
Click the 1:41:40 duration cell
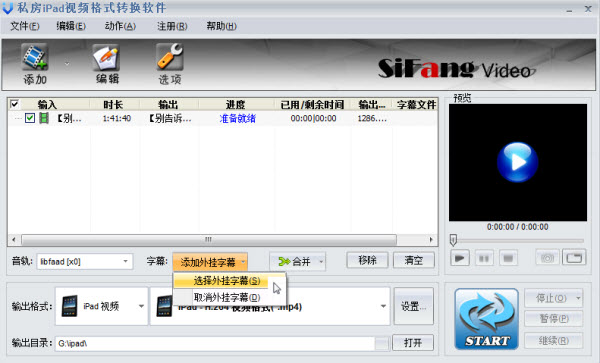coord(117,118)
